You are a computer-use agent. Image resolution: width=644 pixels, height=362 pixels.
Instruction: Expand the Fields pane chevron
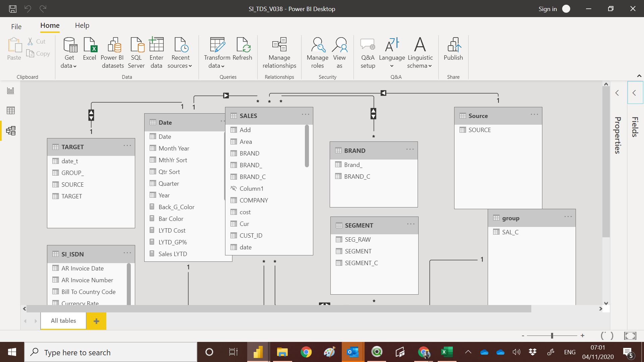[634, 93]
